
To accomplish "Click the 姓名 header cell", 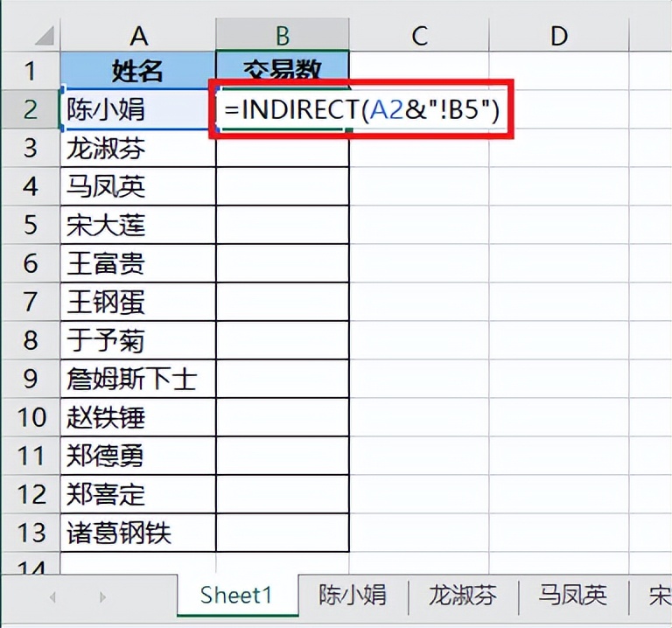I will pyautogui.click(x=138, y=71).
